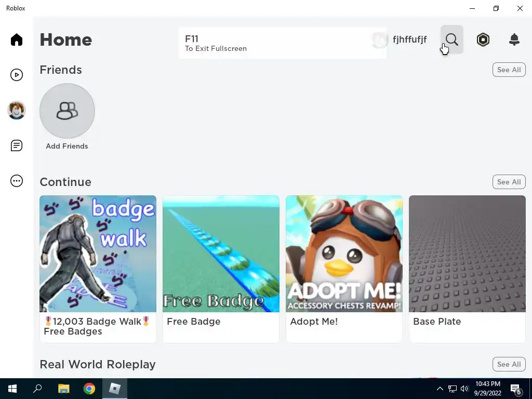
Task: Open the Discover play icon in sidebar
Action: [x=16, y=75]
